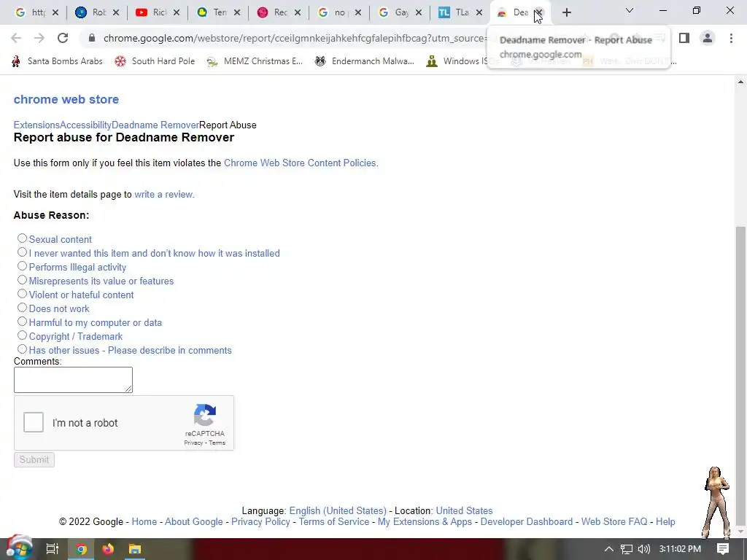747x560 pixels.
Task: Open reCAPTCHA Terms link
Action: click(x=217, y=443)
